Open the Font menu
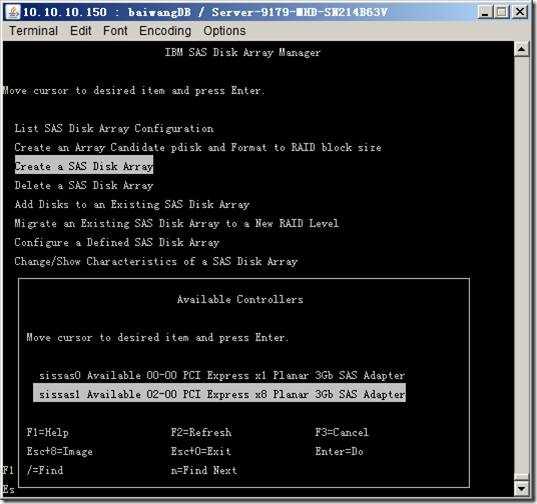This screenshot has width=537, height=504. [115, 31]
